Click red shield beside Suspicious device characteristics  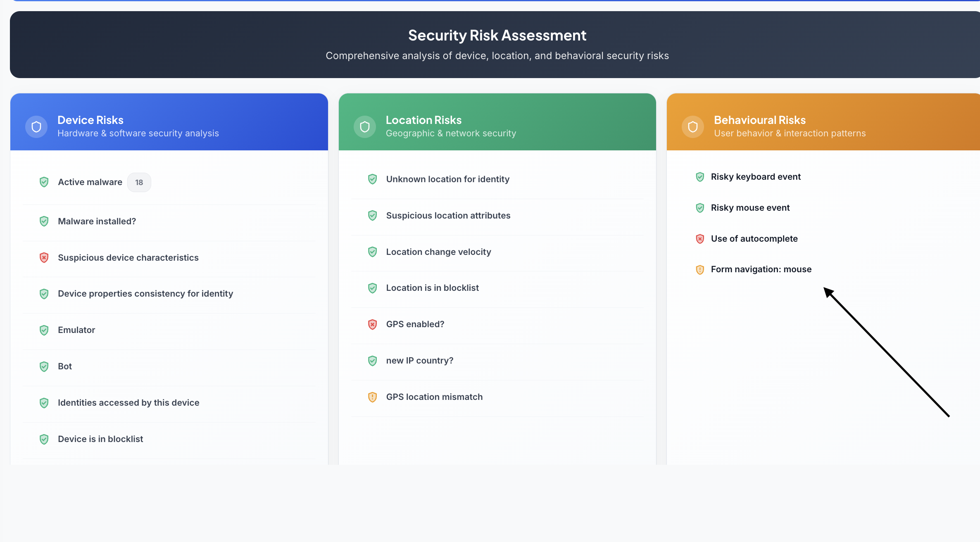[44, 258]
